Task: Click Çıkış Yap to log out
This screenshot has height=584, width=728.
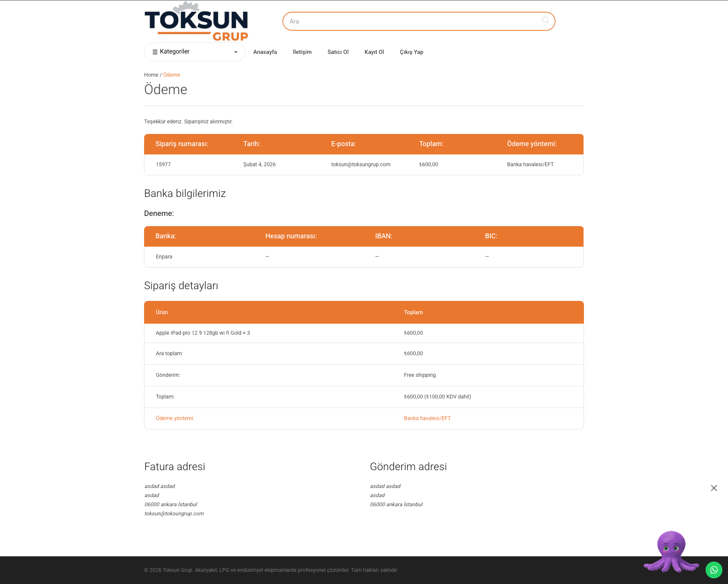Action: [411, 52]
